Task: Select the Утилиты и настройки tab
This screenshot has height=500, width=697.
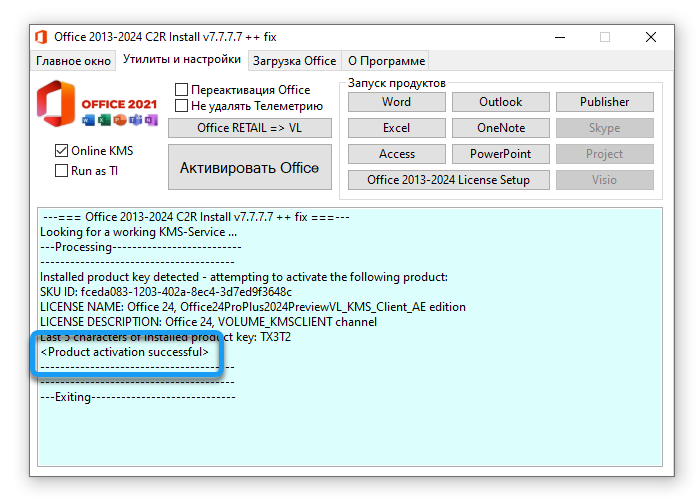Action: [x=182, y=60]
